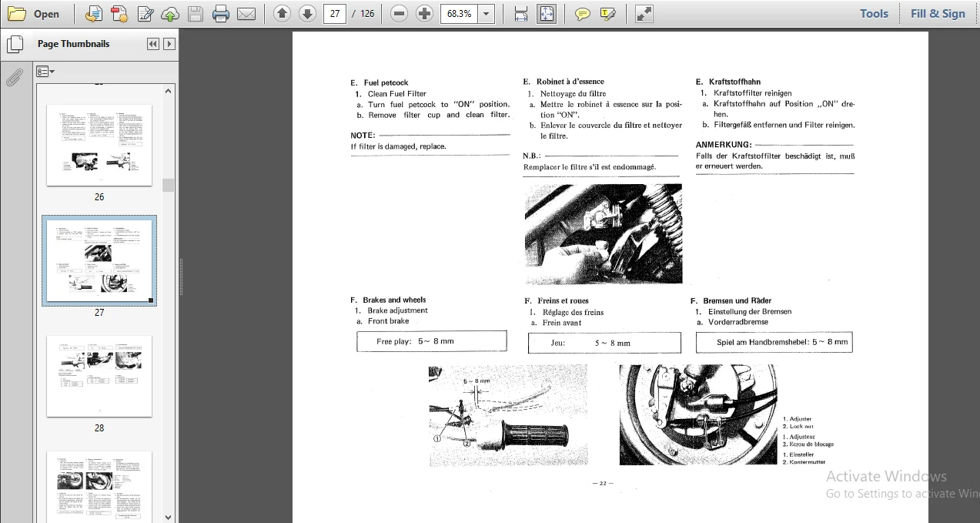This screenshot has height=523, width=980.
Task: Click the fuel petcock photo in the document
Action: click(x=604, y=234)
